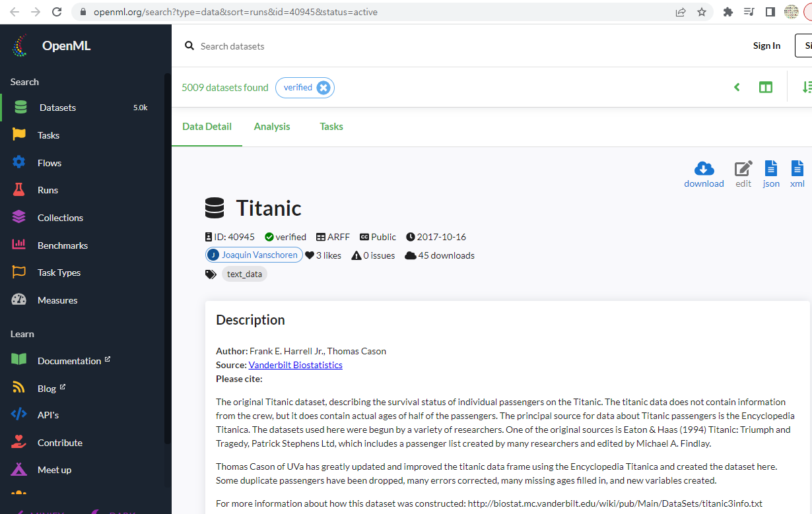Viewport: 812px width, 514px height.
Task: View dataset as xml
Action: click(797, 174)
